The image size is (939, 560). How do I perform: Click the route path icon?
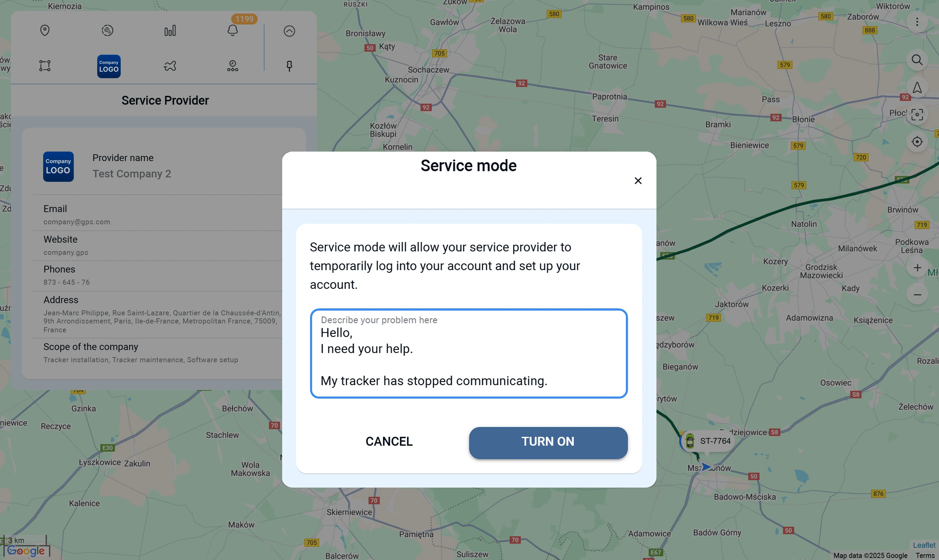pyautogui.click(x=170, y=66)
